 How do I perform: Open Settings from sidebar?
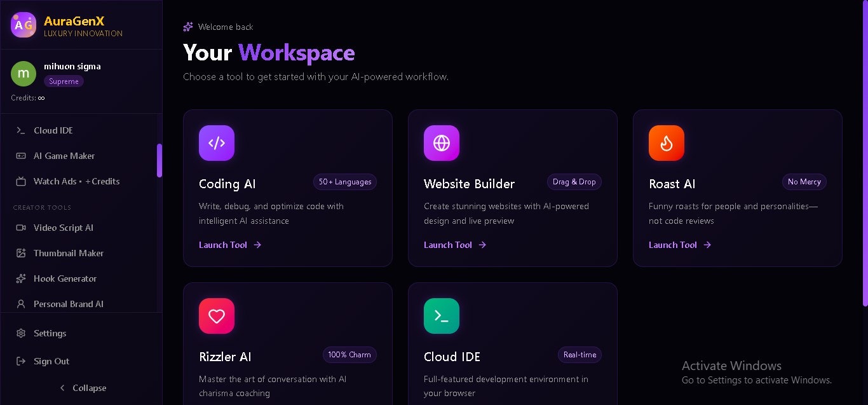click(x=81, y=333)
